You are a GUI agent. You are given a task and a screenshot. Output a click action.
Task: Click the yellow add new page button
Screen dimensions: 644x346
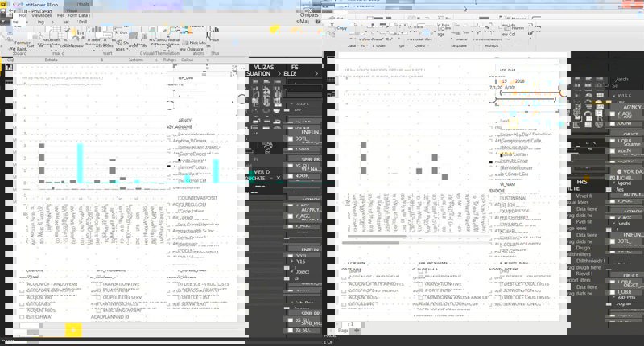click(73, 330)
